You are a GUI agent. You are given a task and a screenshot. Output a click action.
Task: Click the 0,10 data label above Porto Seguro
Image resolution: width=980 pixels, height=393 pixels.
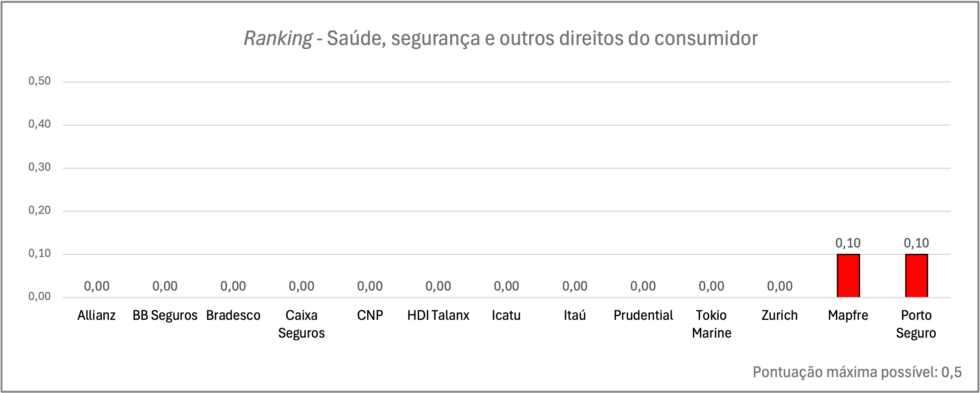916,243
